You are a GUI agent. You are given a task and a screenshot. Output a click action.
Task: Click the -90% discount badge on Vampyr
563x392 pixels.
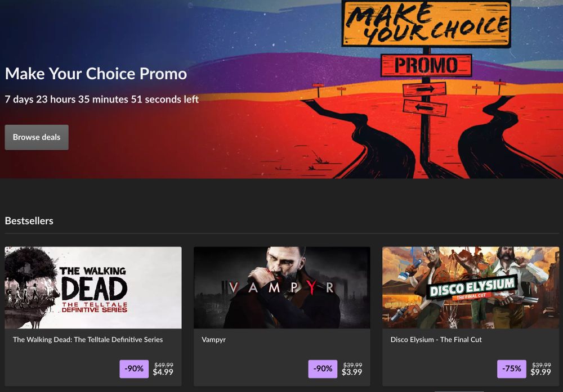[x=323, y=369]
